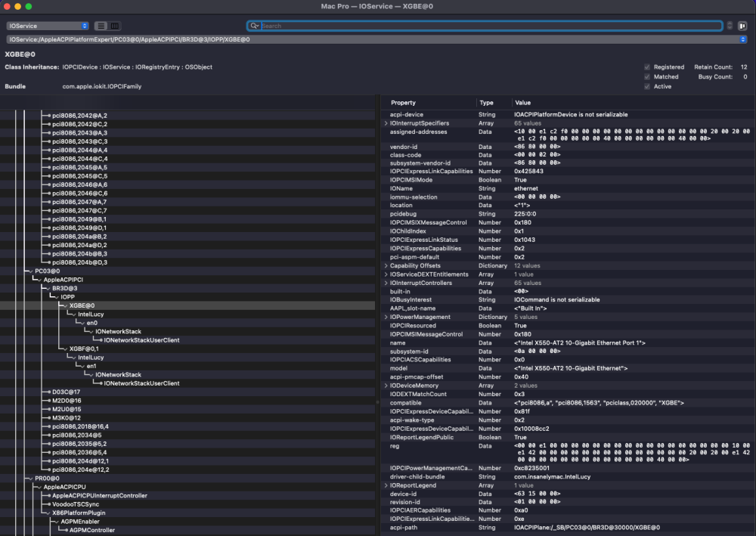This screenshot has height=536, width=756.
Task: Select the pcidebug property row
Action: click(568, 214)
